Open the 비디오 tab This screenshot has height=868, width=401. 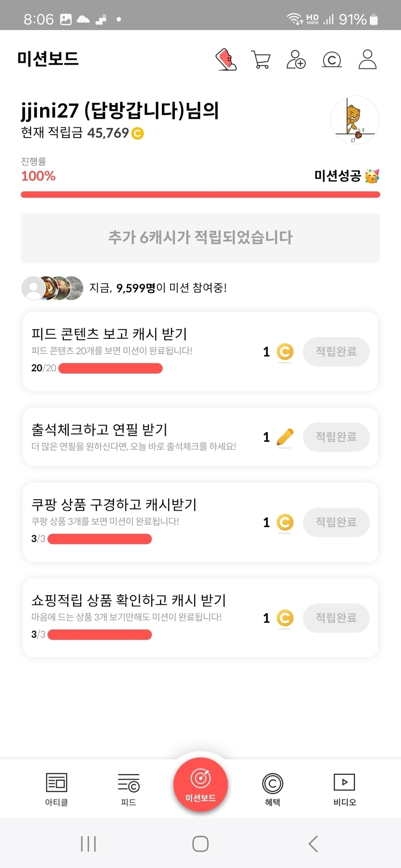tap(344, 788)
